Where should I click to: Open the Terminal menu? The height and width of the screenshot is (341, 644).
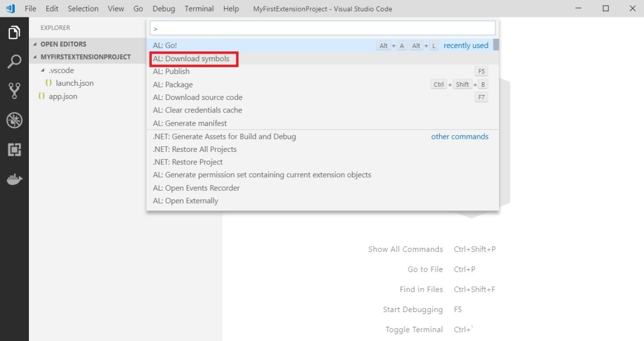pyautogui.click(x=199, y=9)
